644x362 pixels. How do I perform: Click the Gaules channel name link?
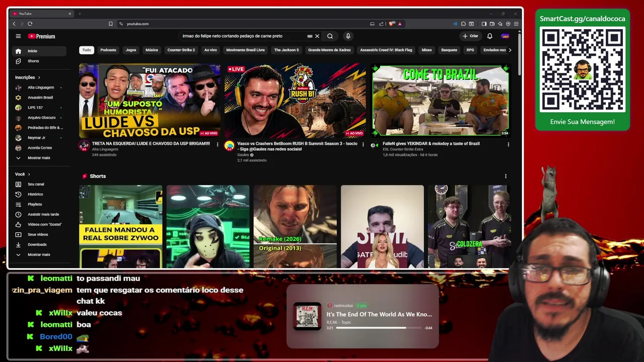click(243, 155)
